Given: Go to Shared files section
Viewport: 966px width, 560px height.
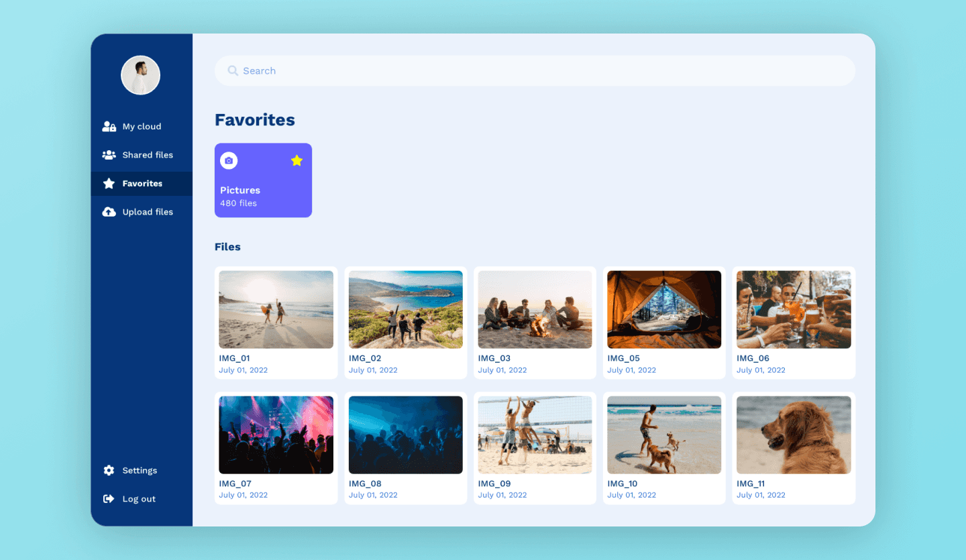Looking at the screenshot, I should 148,155.
